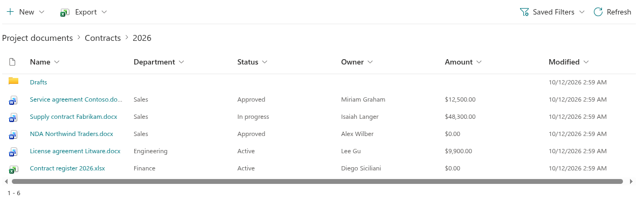Screen dimensions: 644x200
Task: Click the Isaiah Langer owner cell
Action: click(360, 117)
